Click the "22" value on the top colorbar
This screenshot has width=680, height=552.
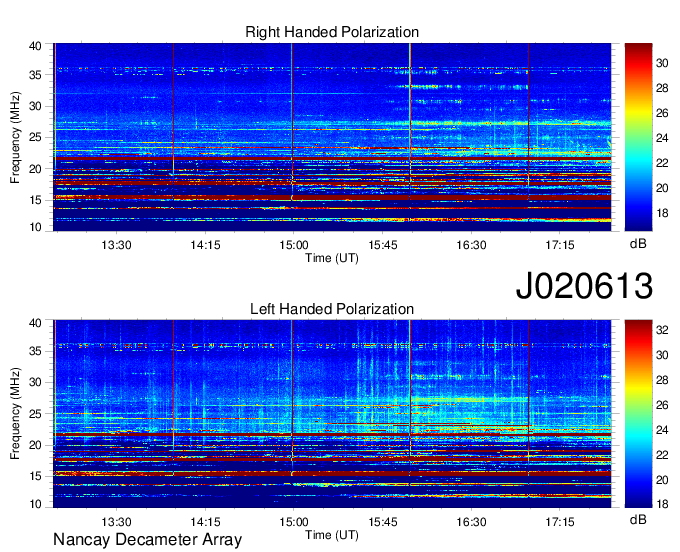coord(662,163)
